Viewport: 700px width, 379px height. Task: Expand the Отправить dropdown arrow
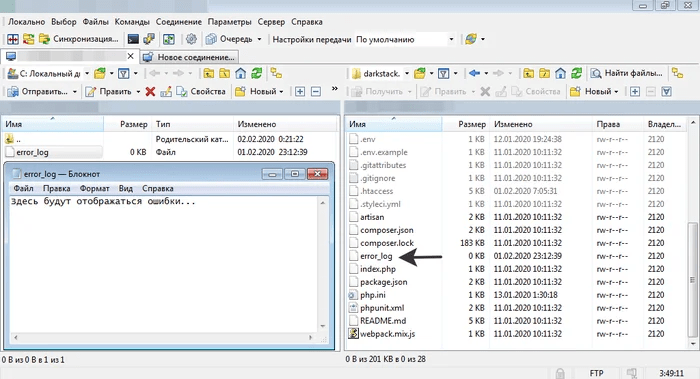click(75, 92)
